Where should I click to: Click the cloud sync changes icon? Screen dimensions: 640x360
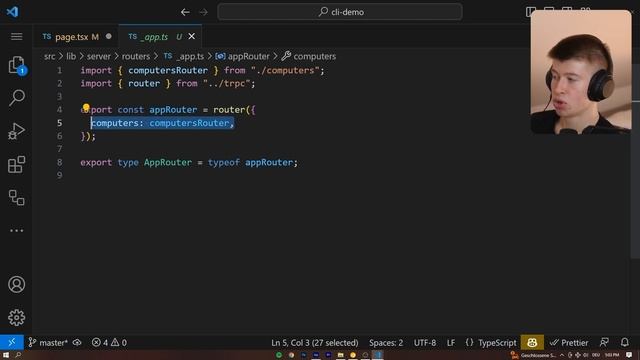coord(77,342)
